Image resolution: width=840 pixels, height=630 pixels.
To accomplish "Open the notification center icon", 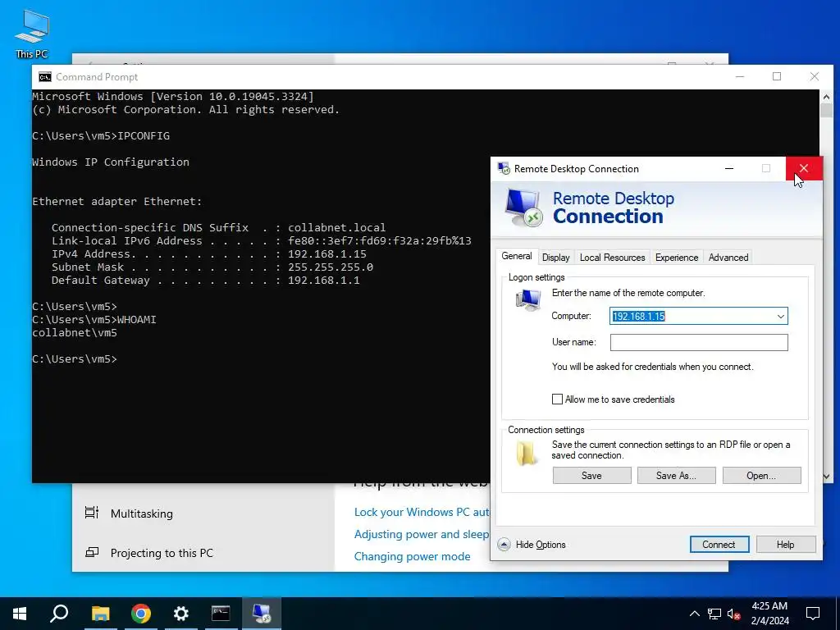I will pos(813,614).
